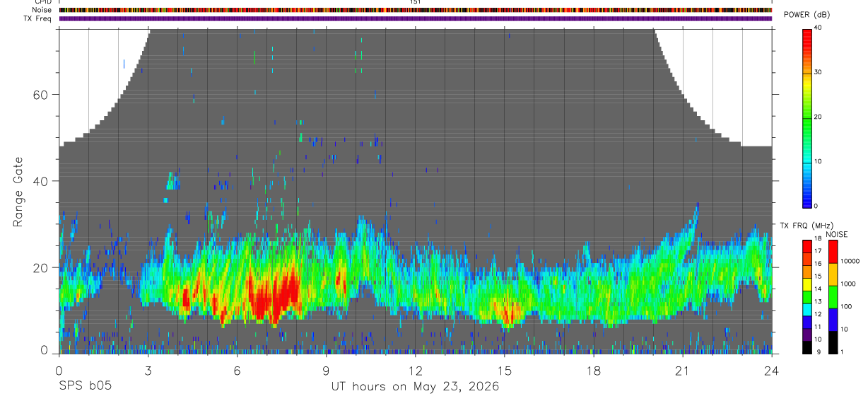Click the "151" CPID value
Image resolution: width=868 pixels, height=401 pixels.
tap(416, 2)
